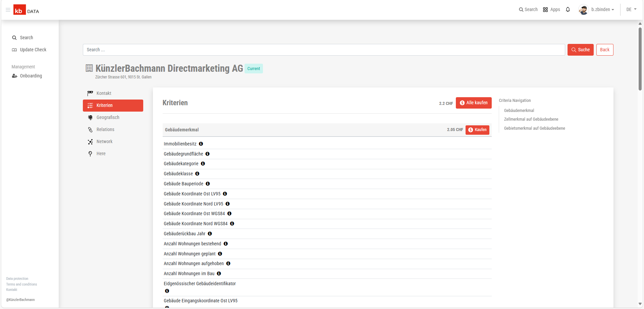Open the Apps grid menu
Image resolution: width=644 pixels, height=309 pixels.
[551, 9]
